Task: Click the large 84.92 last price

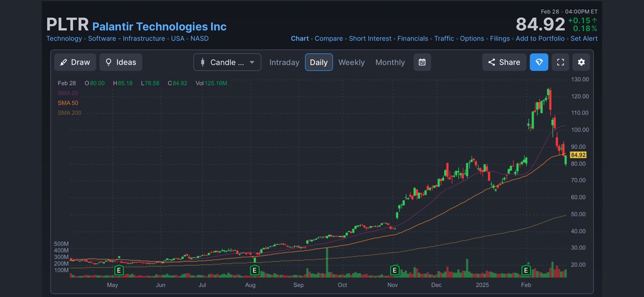Action: (x=540, y=24)
